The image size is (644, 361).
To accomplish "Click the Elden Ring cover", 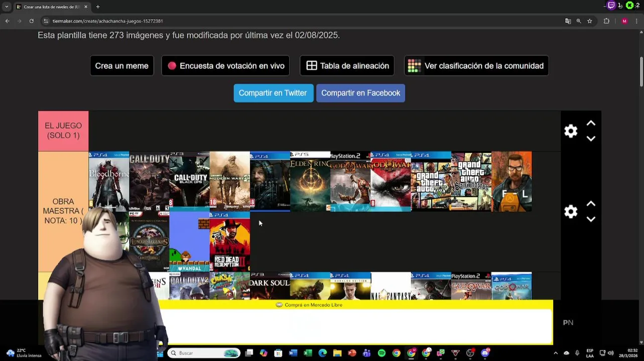I will 310,182.
